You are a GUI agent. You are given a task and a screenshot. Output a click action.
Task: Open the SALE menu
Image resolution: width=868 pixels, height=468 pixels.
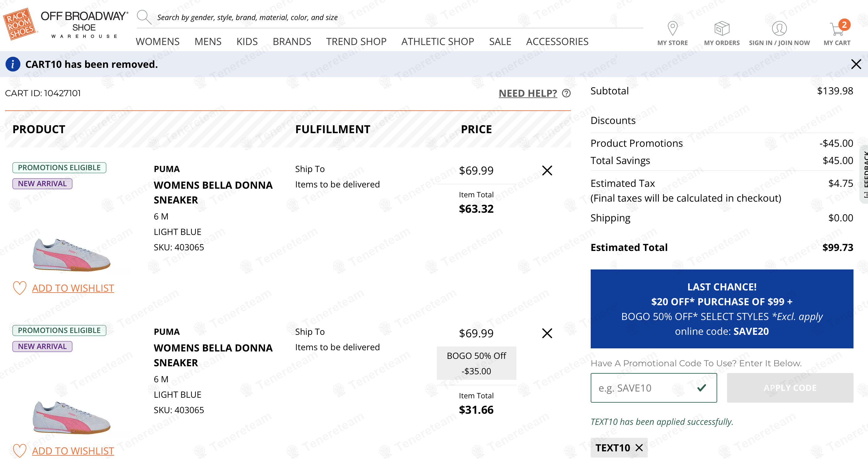click(500, 41)
